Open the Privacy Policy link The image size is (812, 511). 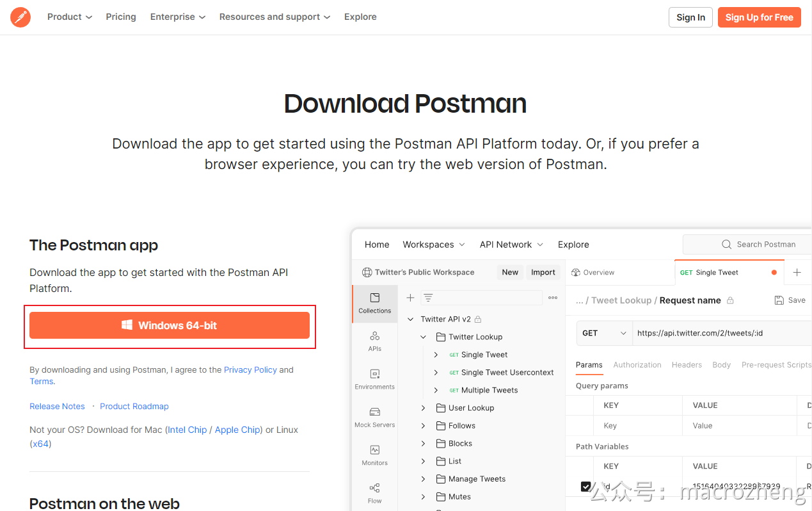(250, 369)
